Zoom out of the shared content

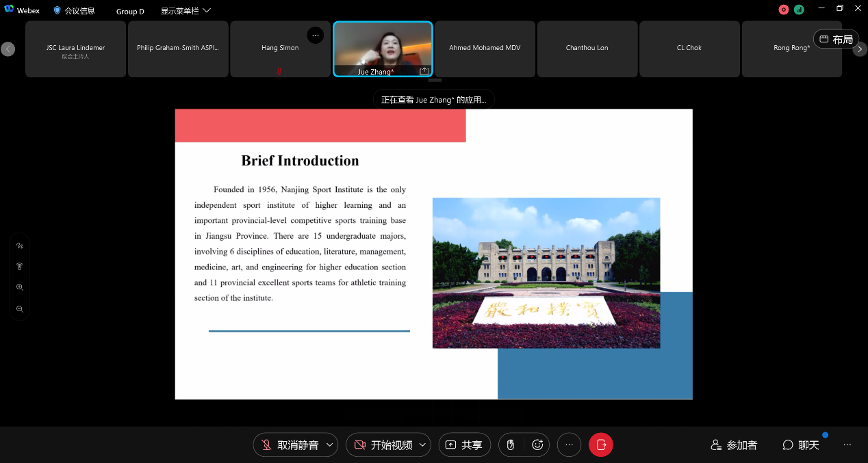pyautogui.click(x=20, y=309)
